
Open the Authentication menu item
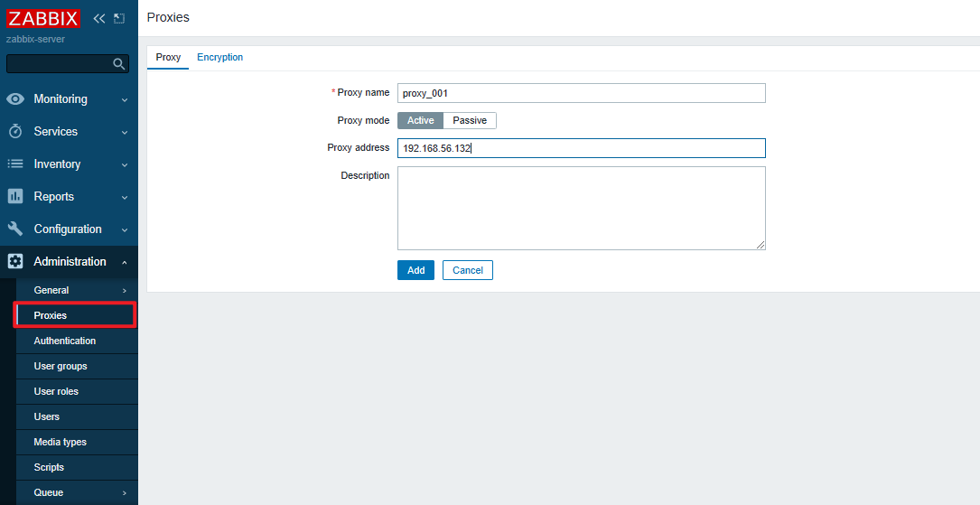point(65,341)
